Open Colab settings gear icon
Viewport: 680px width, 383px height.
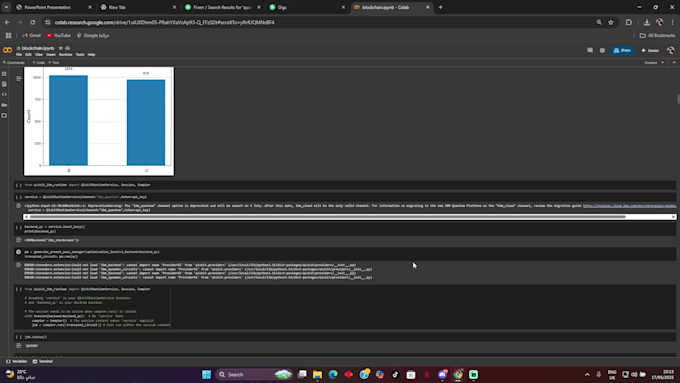[602, 50]
